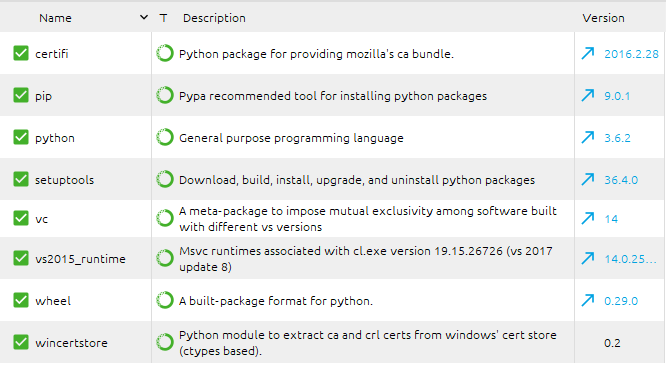Click the update arrow for vs2015_runtime
Image resolution: width=666 pixels, height=366 pixels.
588,258
